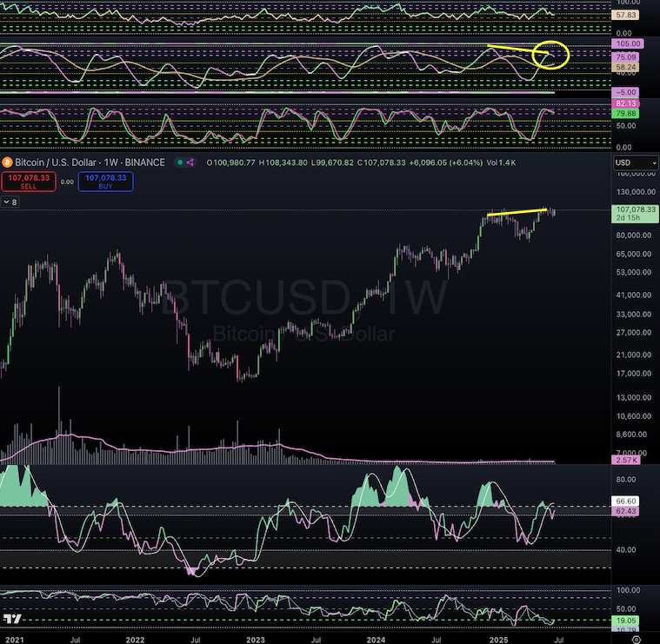Click the green 79.88 value label
The height and width of the screenshot is (644, 660).
tap(625, 114)
